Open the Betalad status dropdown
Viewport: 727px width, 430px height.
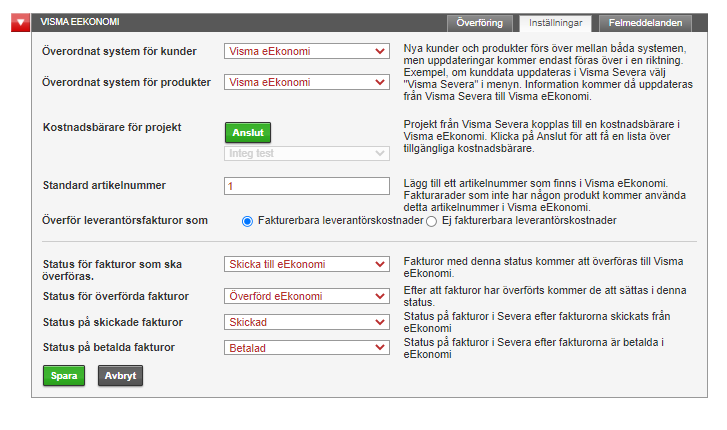pos(306,347)
